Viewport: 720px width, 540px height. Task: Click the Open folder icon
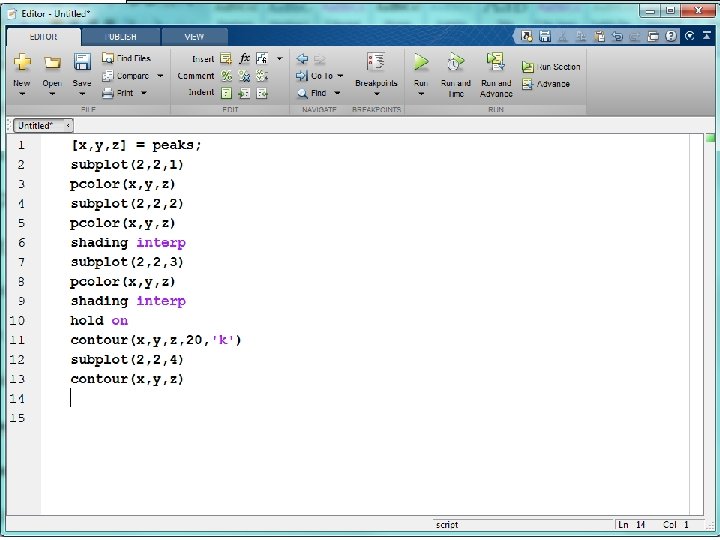(52, 62)
